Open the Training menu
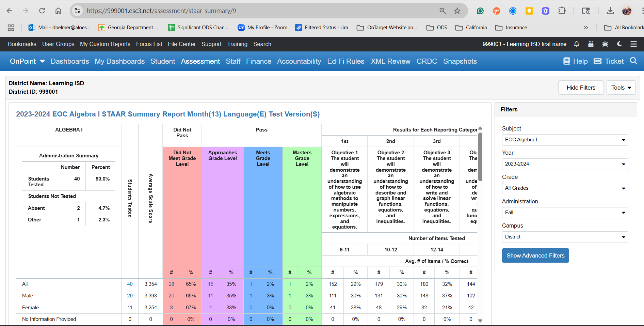Viewport: 644px width, 326px height. coord(237,44)
